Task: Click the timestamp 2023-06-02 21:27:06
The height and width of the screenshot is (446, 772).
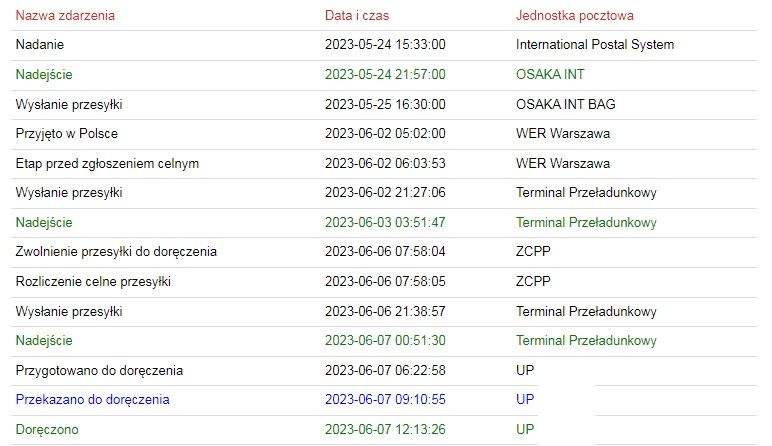Action: [x=385, y=192]
